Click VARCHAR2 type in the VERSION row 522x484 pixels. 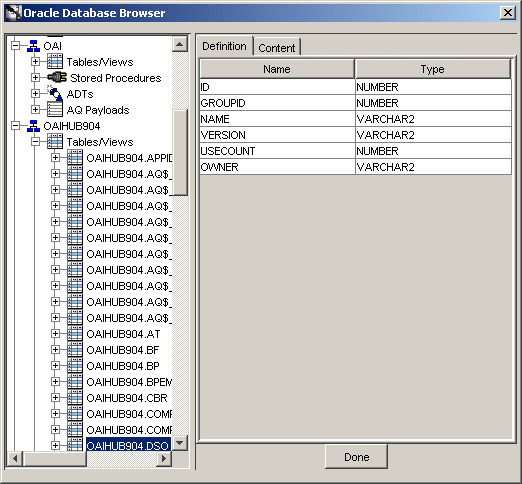[x=433, y=135]
